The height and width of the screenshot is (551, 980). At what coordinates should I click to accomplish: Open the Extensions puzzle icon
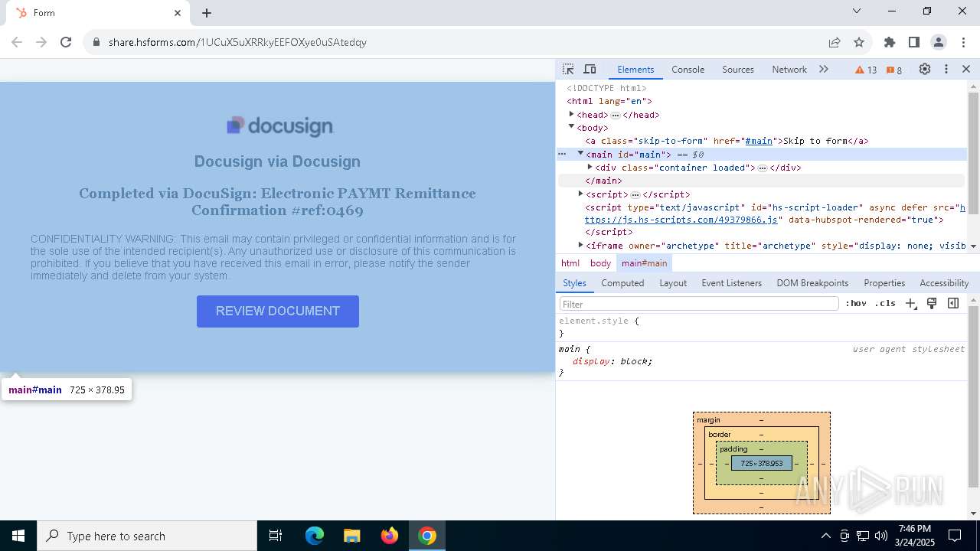tap(890, 42)
